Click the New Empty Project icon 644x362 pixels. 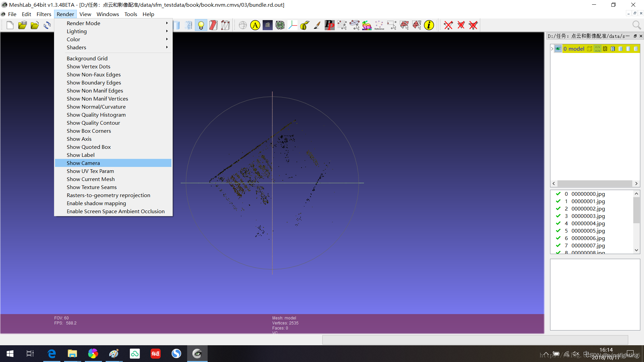(10, 25)
